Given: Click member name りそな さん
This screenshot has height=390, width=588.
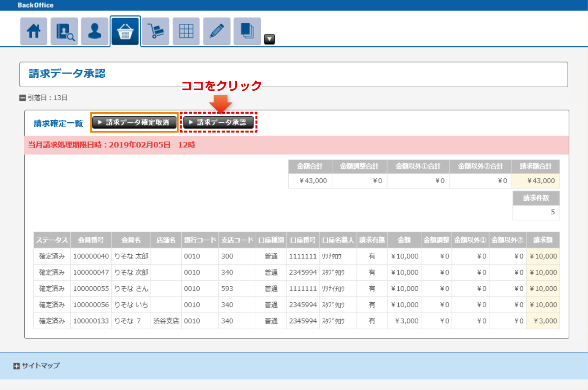Looking at the screenshot, I should pos(131,289).
